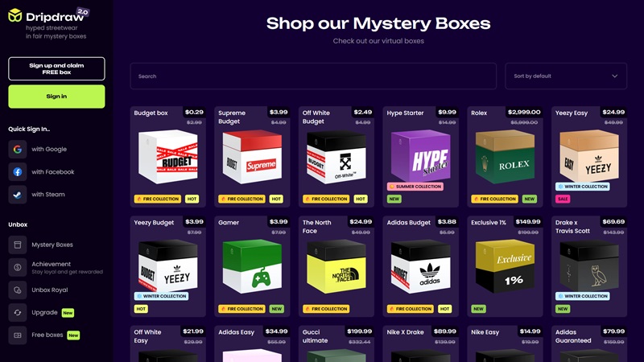This screenshot has width=644, height=362.
Task: Expand the Sort by default dropdown
Action: pyautogui.click(x=566, y=76)
